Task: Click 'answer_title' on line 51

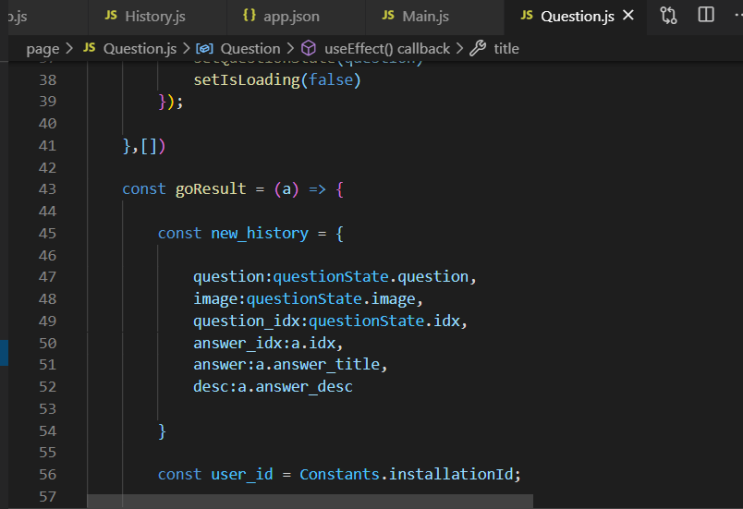Action: 326,364
